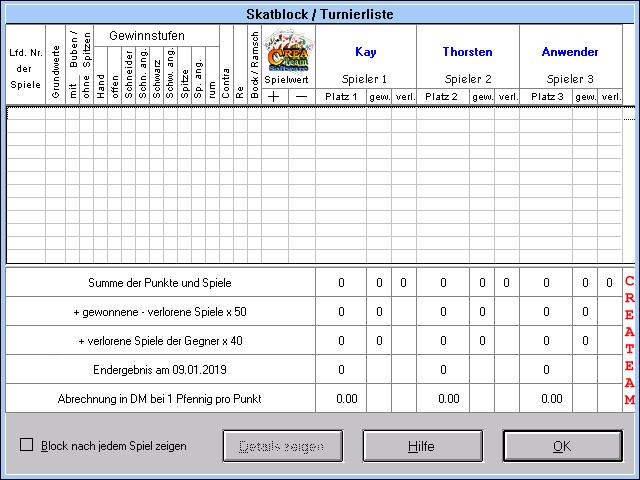Confirm the dialog with OK button
The image size is (640, 480).
click(562, 446)
